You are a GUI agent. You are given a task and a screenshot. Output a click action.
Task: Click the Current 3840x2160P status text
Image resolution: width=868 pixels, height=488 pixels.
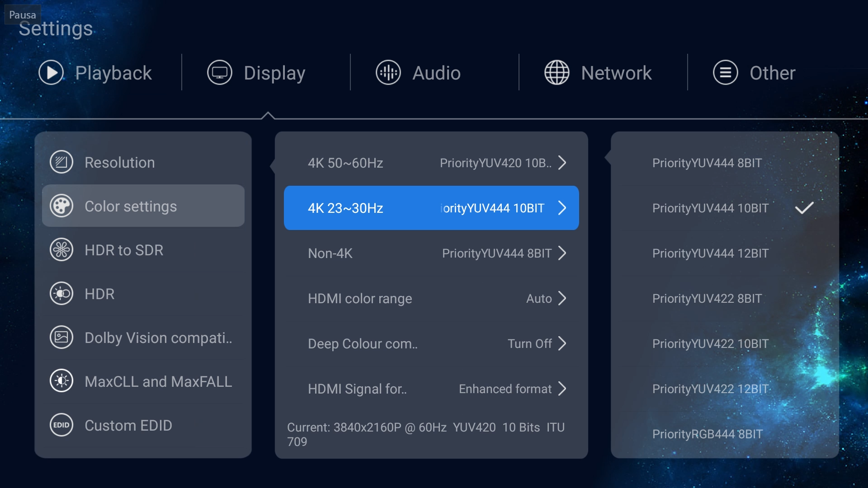pos(426,434)
